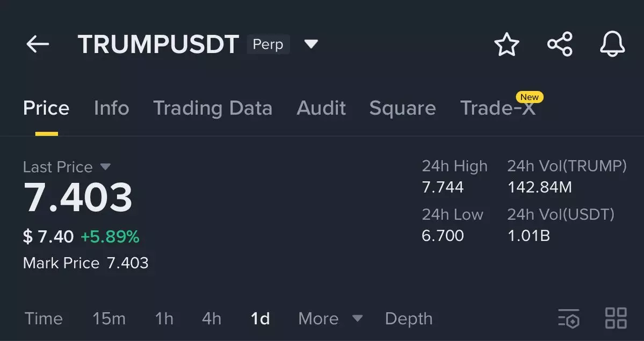
Task: Expand the TRUMPUSDT pair selector arrow
Action: (312, 44)
